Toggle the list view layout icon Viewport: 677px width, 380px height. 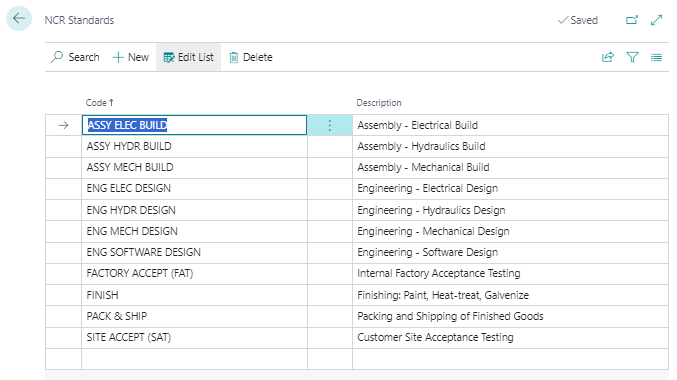(656, 57)
